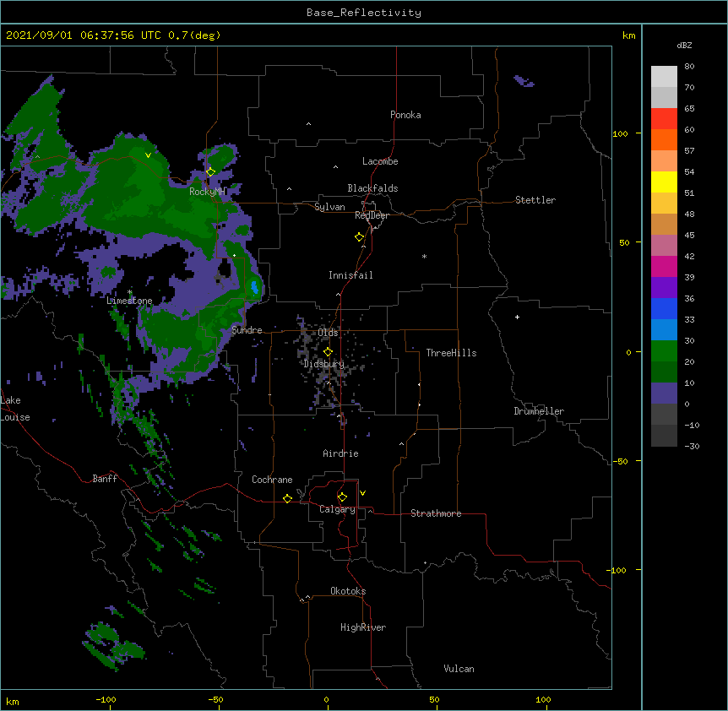The width and height of the screenshot is (728, 711).
Task: Click the Blackfalds town label
Action: pos(372,188)
